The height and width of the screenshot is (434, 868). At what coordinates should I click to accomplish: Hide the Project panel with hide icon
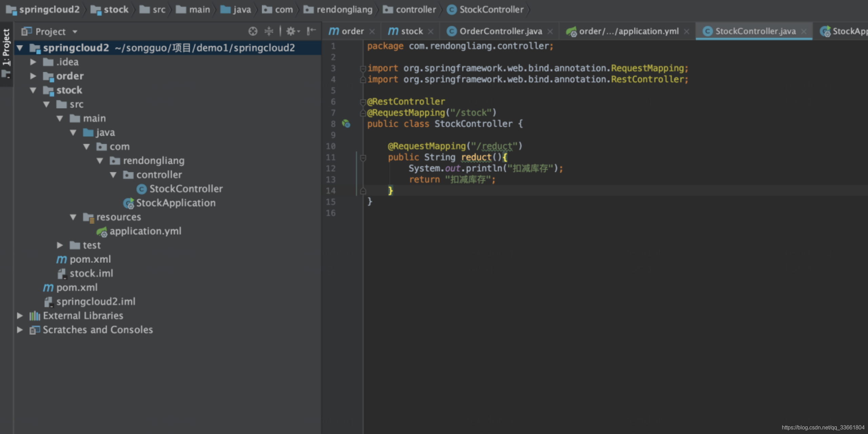coord(311,31)
